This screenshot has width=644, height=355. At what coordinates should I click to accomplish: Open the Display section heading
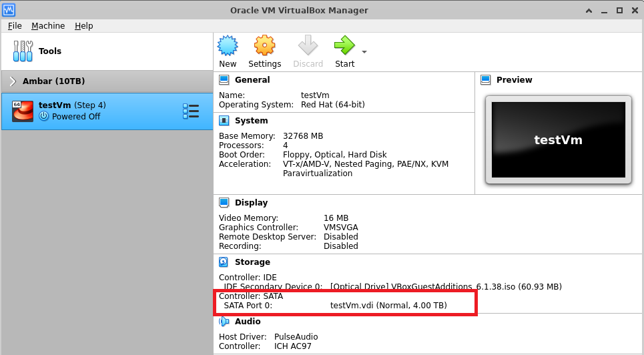pos(251,203)
